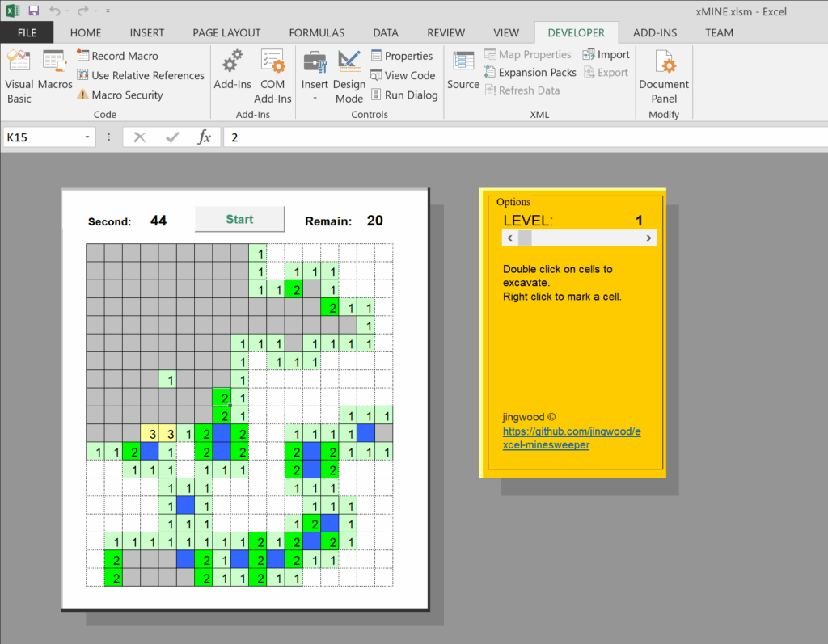Open the FILE menu
828x644 pixels.
27,32
